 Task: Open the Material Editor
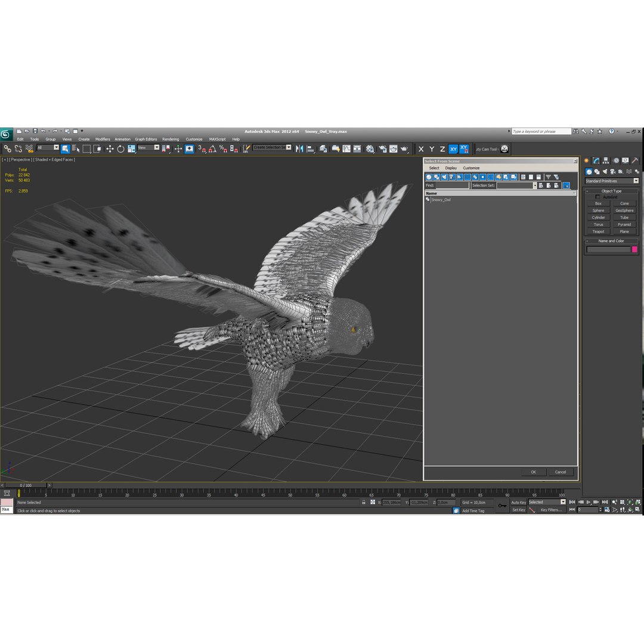coord(370,148)
